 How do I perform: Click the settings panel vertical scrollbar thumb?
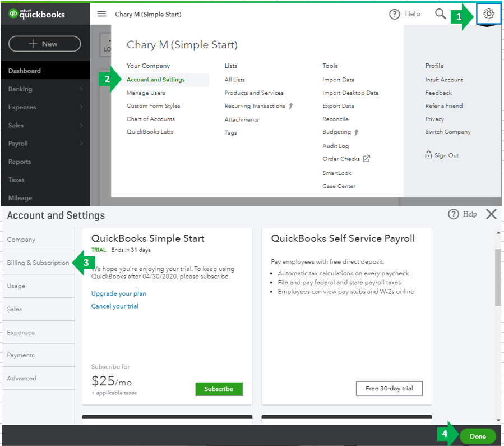click(498, 277)
